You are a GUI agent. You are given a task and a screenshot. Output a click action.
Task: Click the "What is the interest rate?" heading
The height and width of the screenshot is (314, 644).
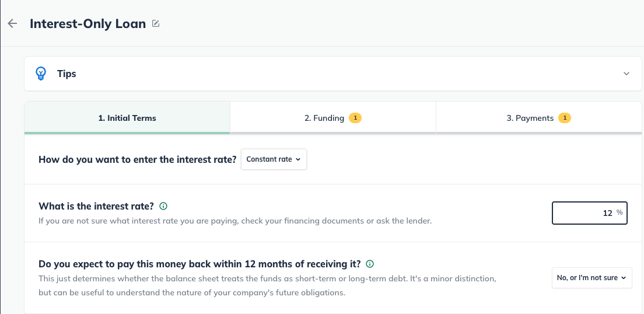pyautogui.click(x=96, y=206)
